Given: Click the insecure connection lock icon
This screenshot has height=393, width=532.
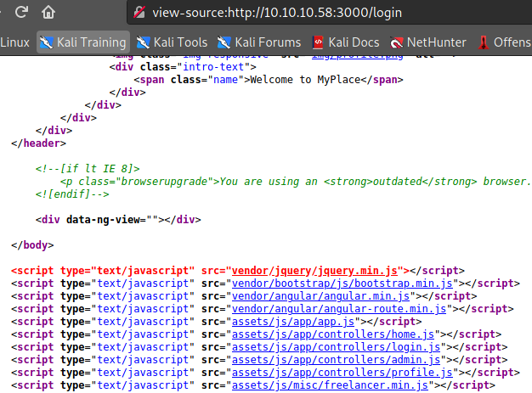Looking at the screenshot, I should [x=139, y=13].
